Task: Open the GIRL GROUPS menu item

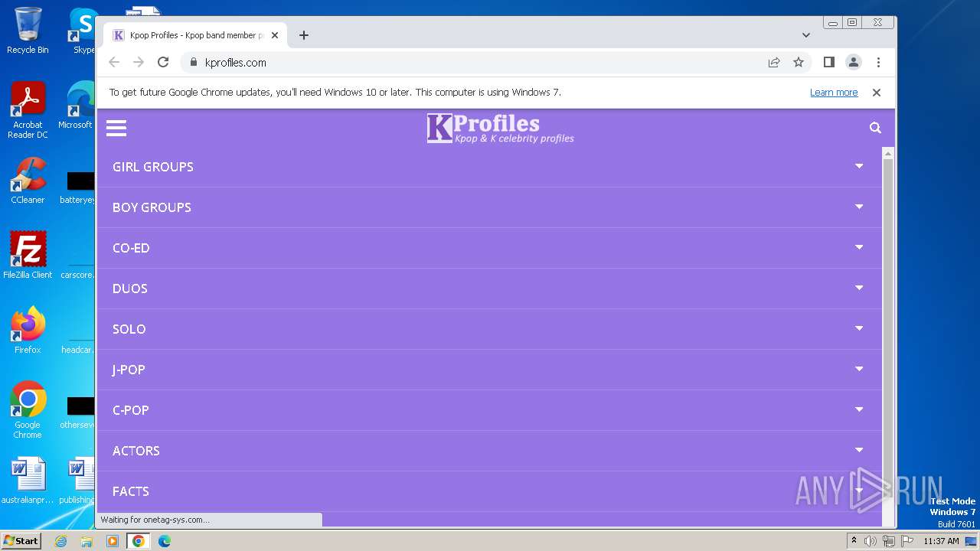Action: point(153,167)
